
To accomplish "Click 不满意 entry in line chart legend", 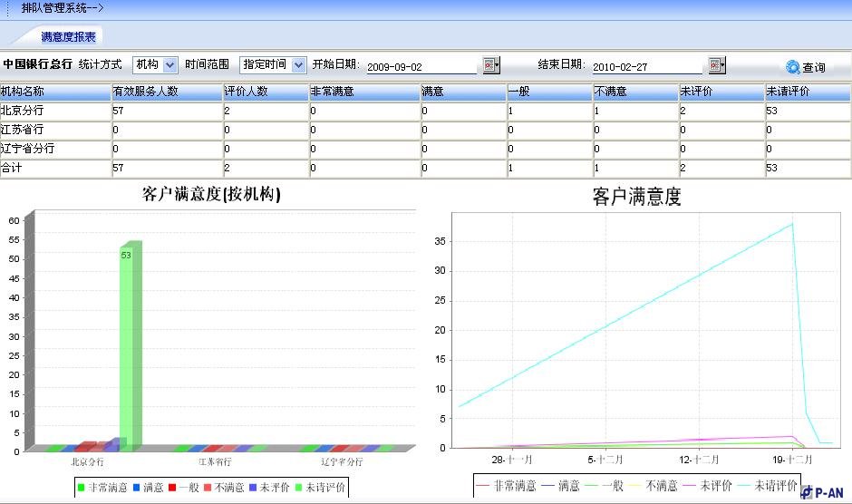I will coord(654,486).
